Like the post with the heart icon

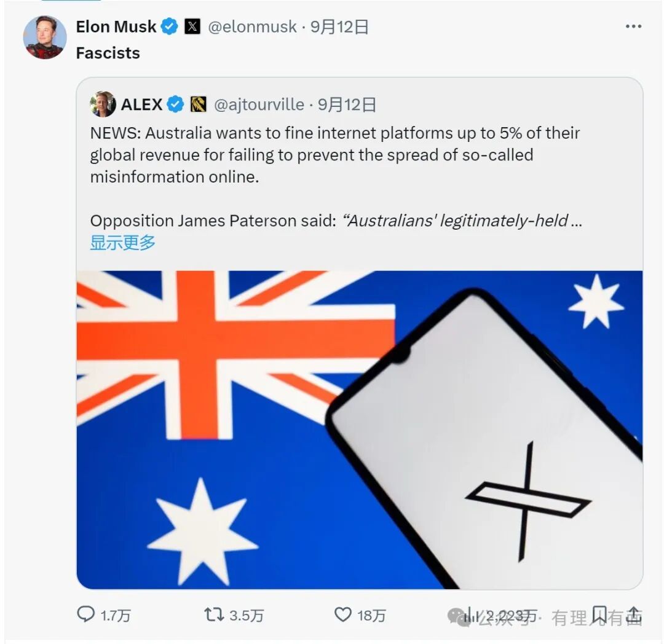coord(342,614)
